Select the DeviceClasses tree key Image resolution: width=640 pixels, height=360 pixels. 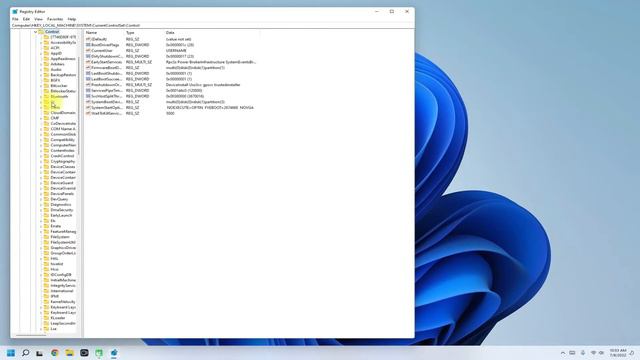tap(63, 167)
